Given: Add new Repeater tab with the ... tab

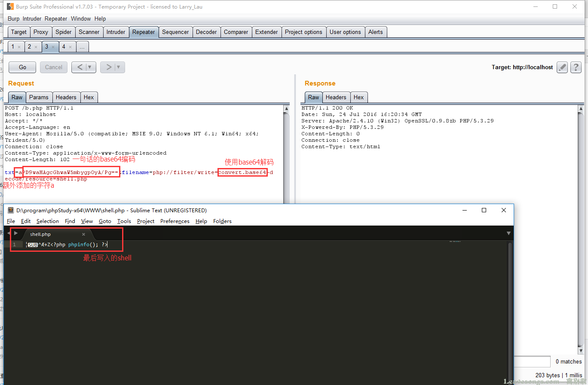Looking at the screenshot, I should coord(82,47).
